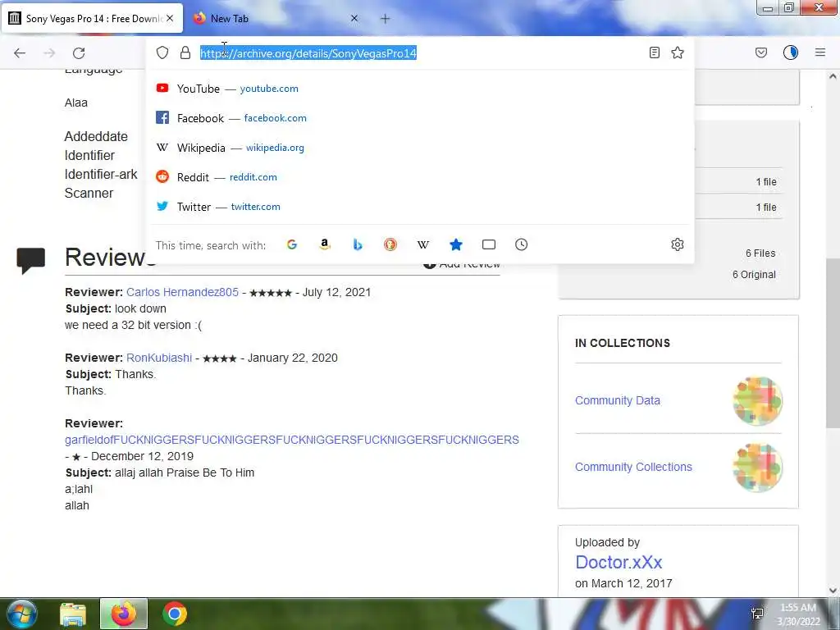Viewport: 840px width, 630px height.
Task: Click the Identifier-ark label
Action: tap(101, 175)
